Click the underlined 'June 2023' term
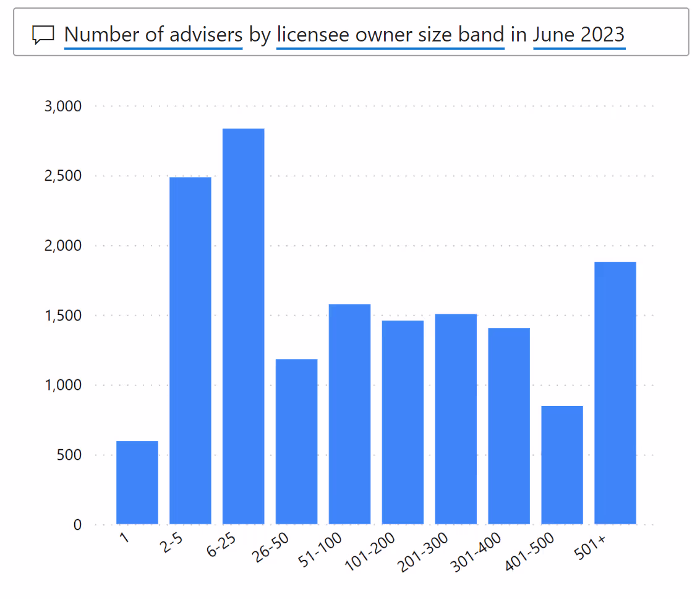 (579, 35)
